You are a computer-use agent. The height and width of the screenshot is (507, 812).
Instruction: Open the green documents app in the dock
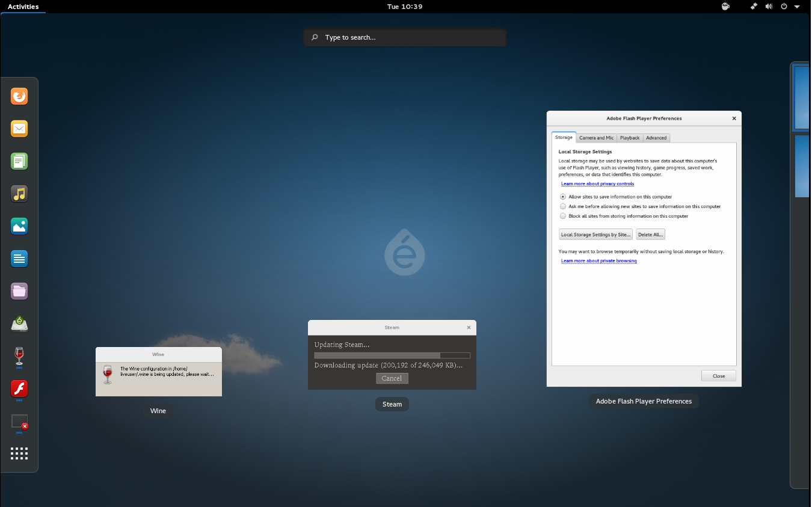pos(19,161)
